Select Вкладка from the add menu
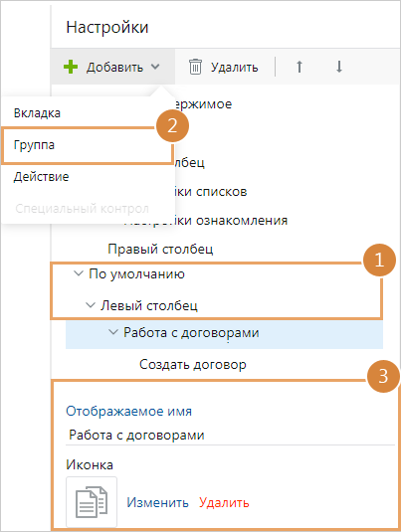401x532 pixels. coord(37,113)
